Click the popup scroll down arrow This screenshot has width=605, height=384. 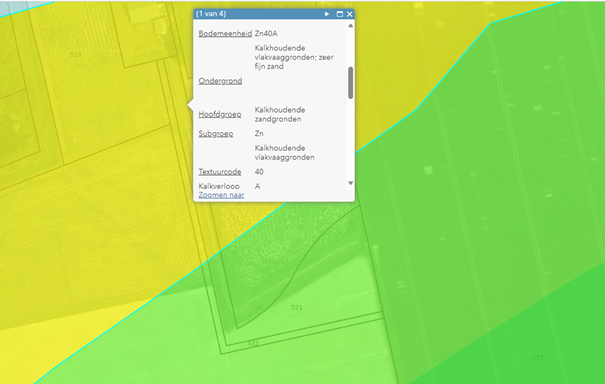tap(350, 183)
